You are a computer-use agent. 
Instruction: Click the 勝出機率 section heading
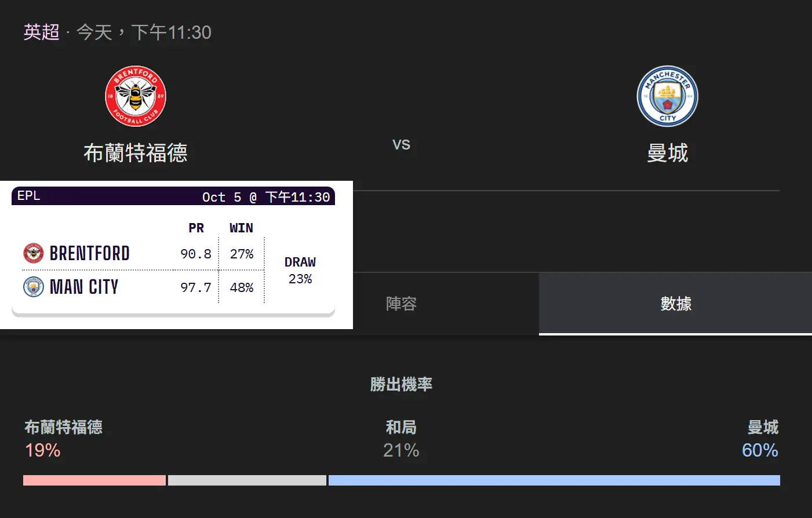coord(401,384)
